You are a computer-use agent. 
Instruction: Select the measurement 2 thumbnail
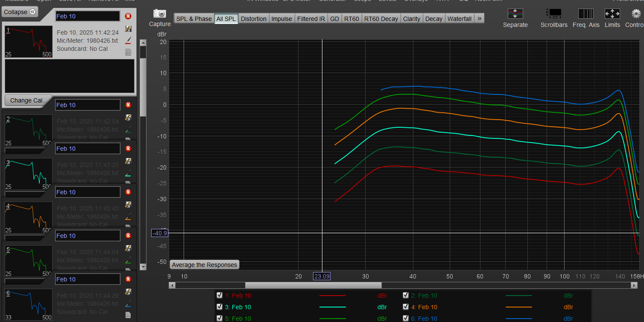(x=29, y=130)
